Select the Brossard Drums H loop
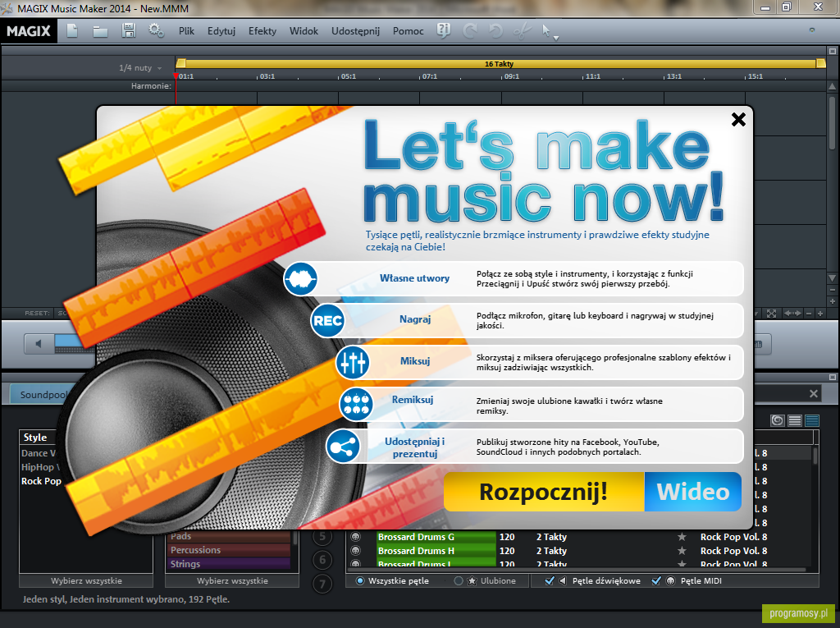Viewport: 840px width, 628px height. (436, 551)
